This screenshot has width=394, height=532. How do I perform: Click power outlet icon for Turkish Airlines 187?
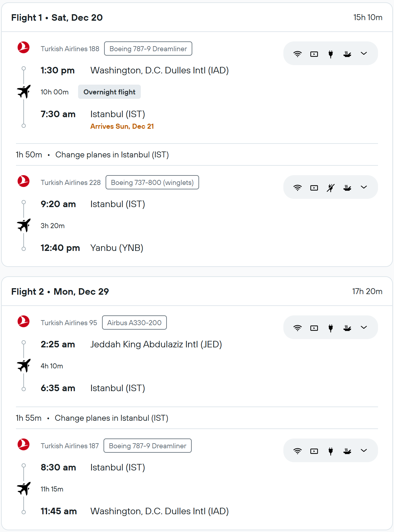coord(331,451)
